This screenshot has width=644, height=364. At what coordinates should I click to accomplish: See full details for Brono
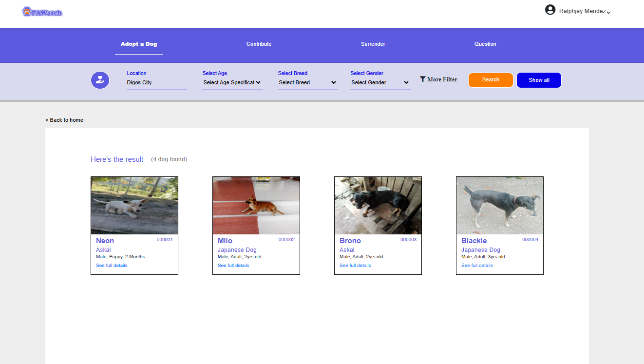(x=355, y=266)
